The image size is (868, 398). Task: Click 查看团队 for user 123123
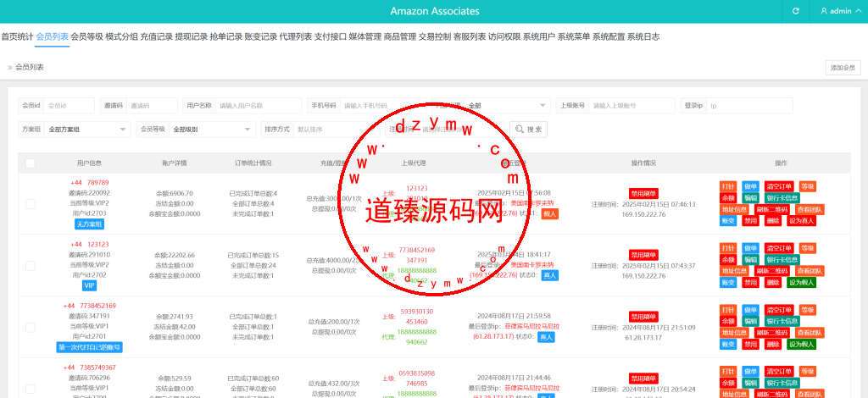pos(810,271)
